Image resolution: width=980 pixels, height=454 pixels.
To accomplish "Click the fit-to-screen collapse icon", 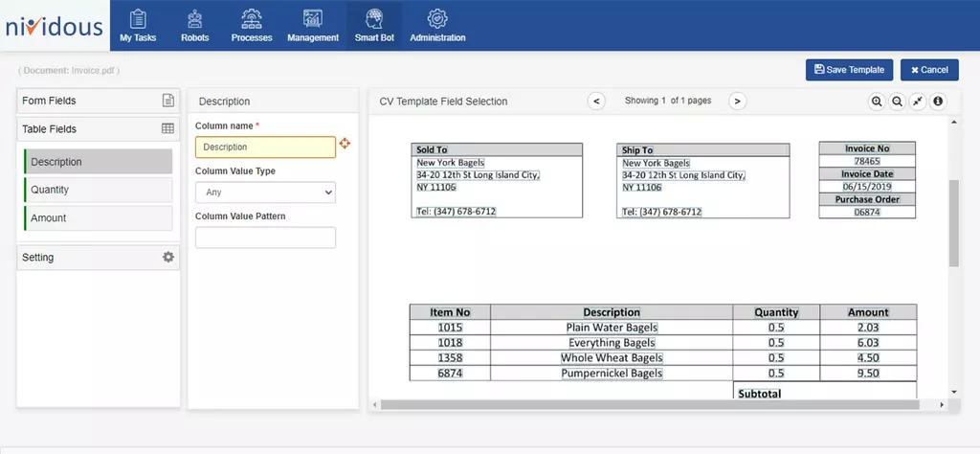I will pyautogui.click(x=917, y=102).
